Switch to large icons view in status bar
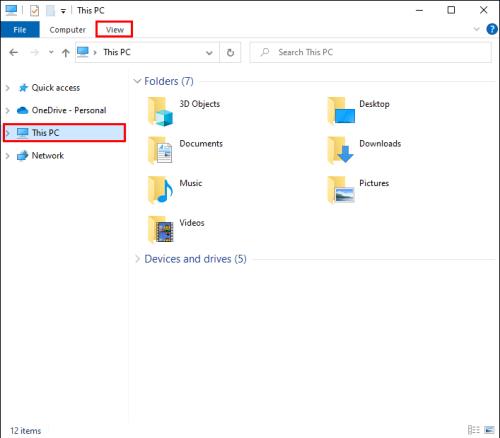Viewport: 500px width, 438px height. pyautogui.click(x=489, y=430)
